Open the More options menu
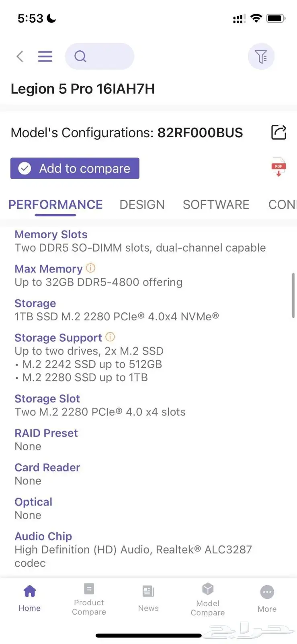This screenshot has width=297, height=644. pos(267,599)
